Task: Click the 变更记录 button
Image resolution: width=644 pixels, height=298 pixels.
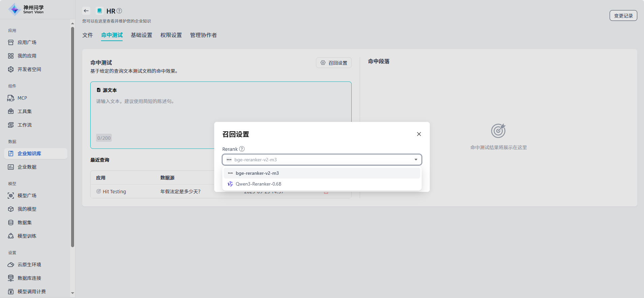Action: [623, 15]
